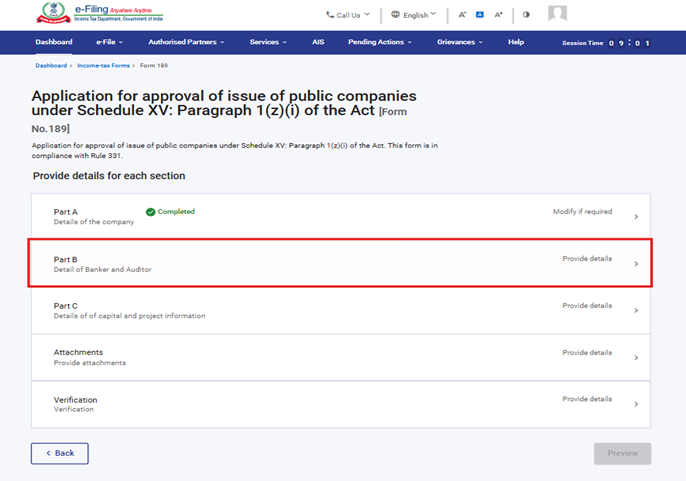Click the Dashboard breadcrumb link
Image resolution: width=686 pixels, height=481 pixels.
51,65
